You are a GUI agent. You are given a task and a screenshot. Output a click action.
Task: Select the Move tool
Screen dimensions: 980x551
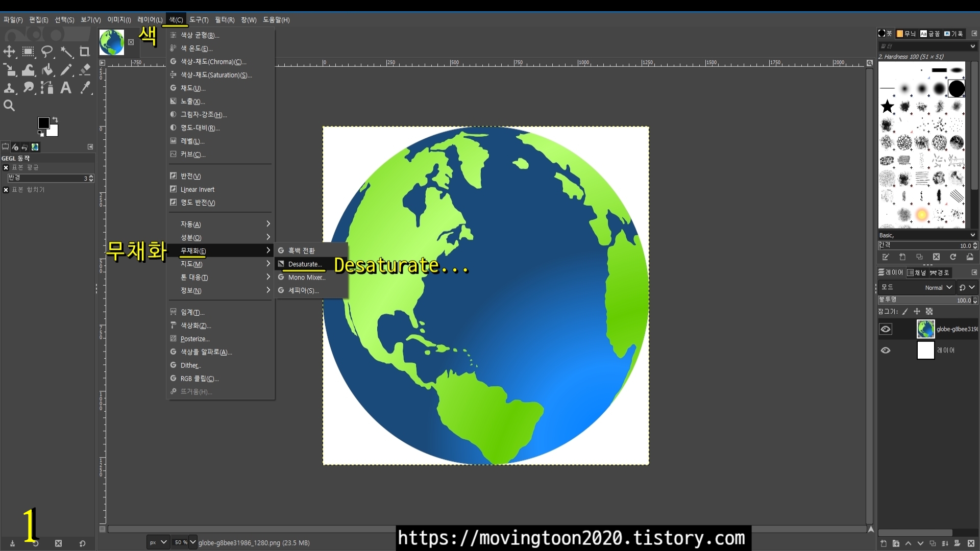pyautogui.click(x=9, y=52)
